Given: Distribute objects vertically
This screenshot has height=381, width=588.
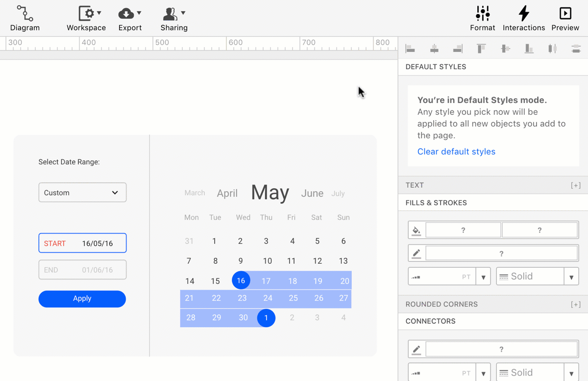Looking at the screenshot, I should point(576,49).
